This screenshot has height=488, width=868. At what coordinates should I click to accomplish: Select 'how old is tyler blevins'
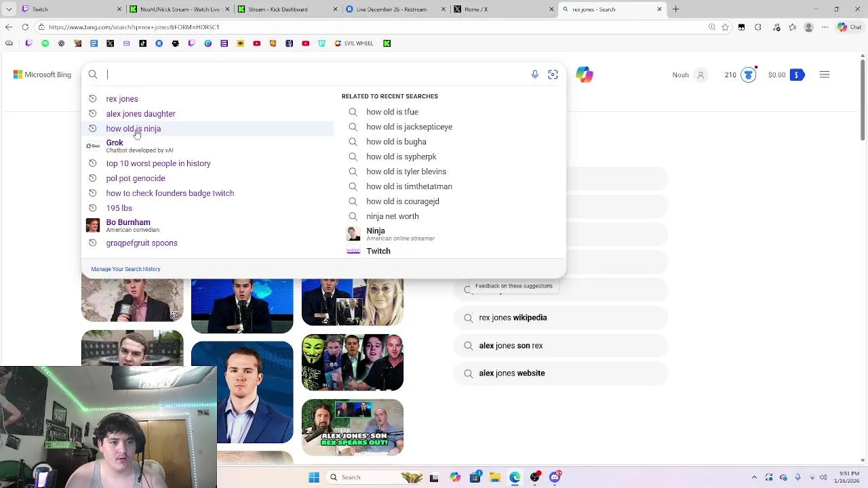[x=406, y=171]
